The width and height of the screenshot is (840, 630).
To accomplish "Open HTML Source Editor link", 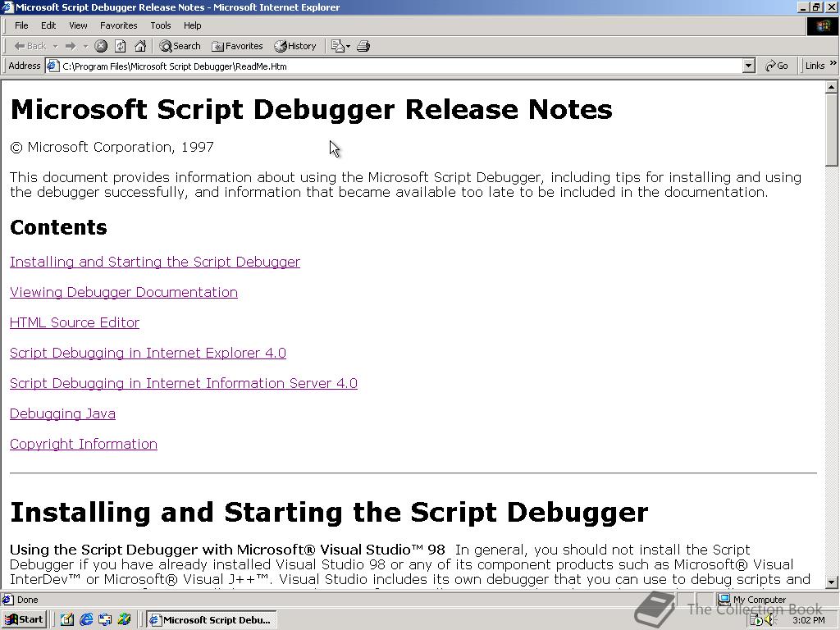I will point(75,322).
